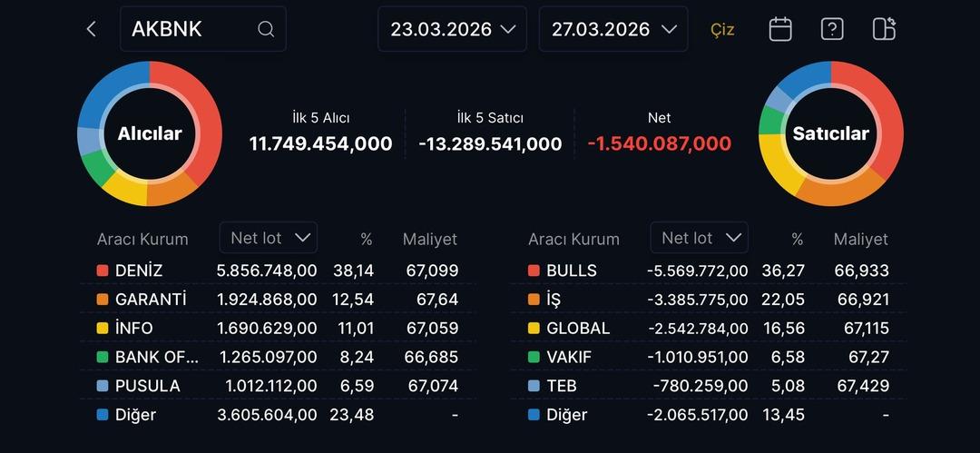Click the buyers Maliyet column header
The image size is (980, 453).
pos(430,240)
